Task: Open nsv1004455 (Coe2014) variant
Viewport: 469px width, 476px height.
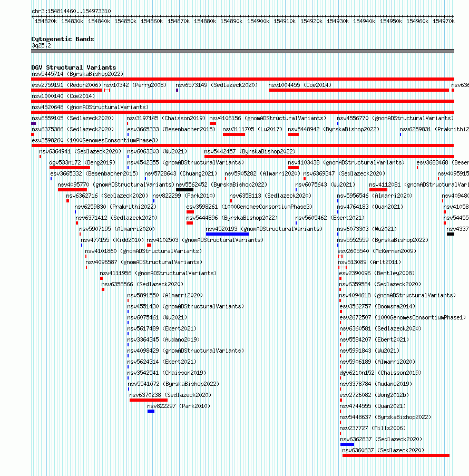Action: point(300,85)
